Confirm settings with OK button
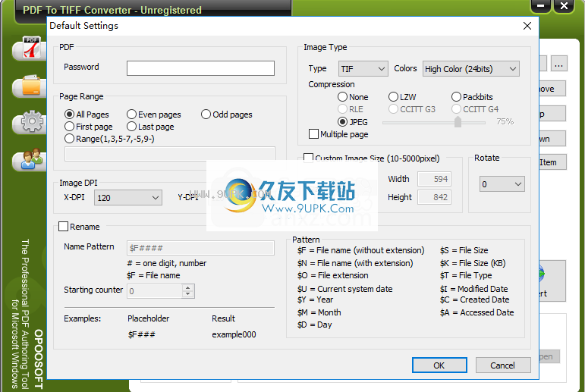585x392 pixels. pos(439,365)
